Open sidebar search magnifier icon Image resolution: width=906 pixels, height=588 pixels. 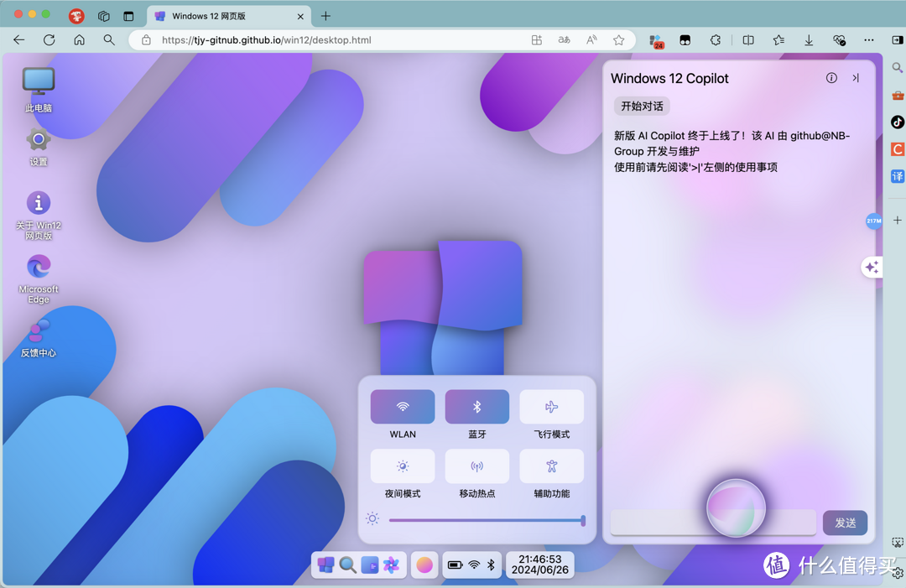pyautogui.click(x=898, y=68)
